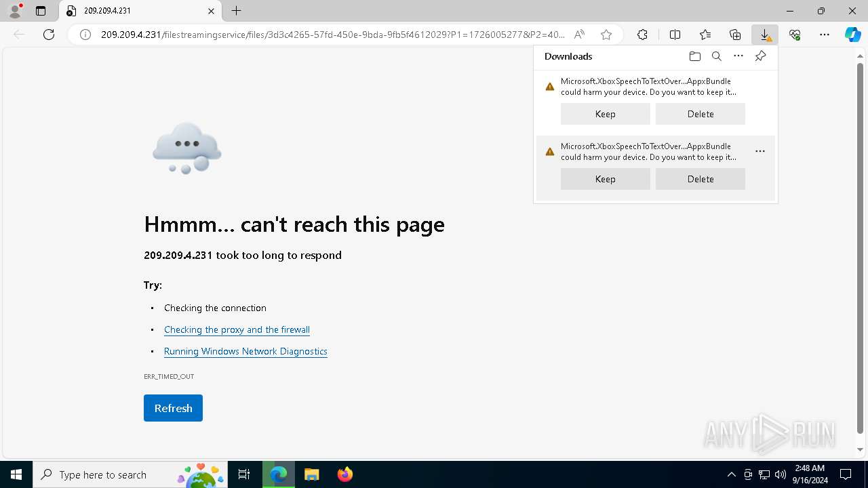Open the browser profile icon
868x488 pixels.
click(14, 11)
